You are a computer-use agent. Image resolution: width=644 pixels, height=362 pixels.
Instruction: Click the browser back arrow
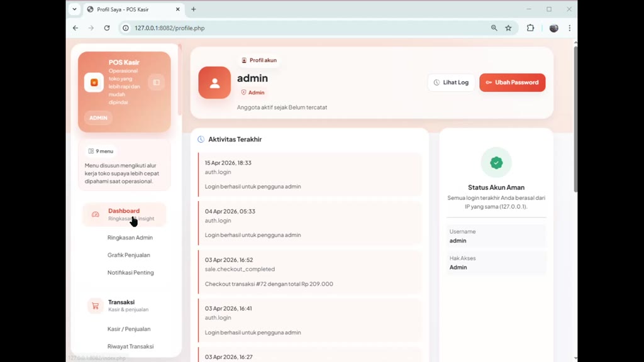(75, 28)
